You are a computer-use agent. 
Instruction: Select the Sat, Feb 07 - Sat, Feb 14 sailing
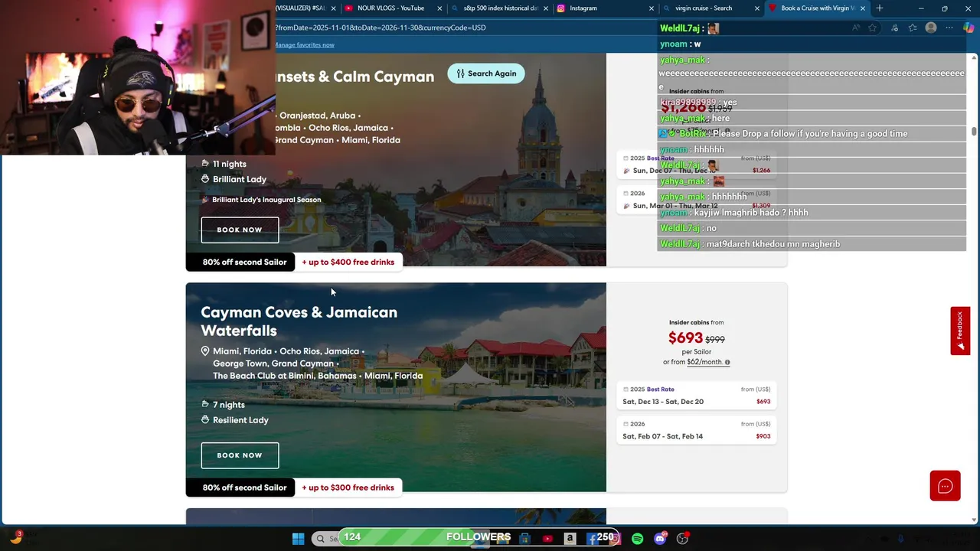(697, 430)
